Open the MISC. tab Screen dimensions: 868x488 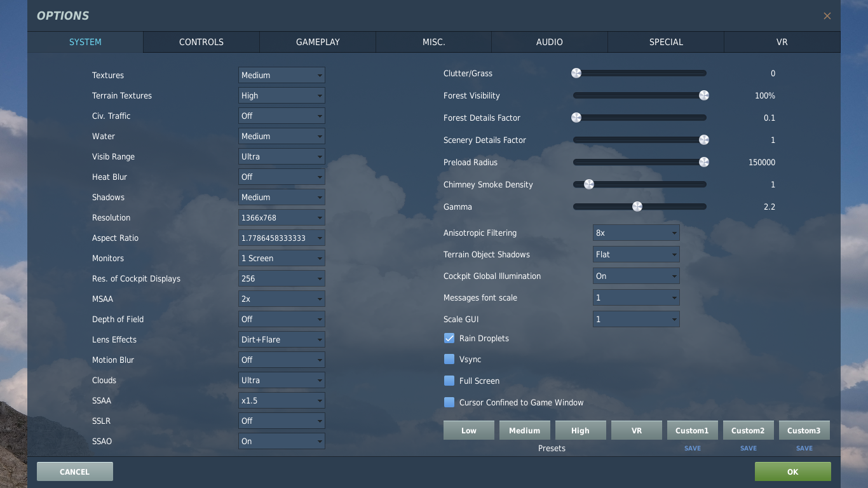[434, 42]
